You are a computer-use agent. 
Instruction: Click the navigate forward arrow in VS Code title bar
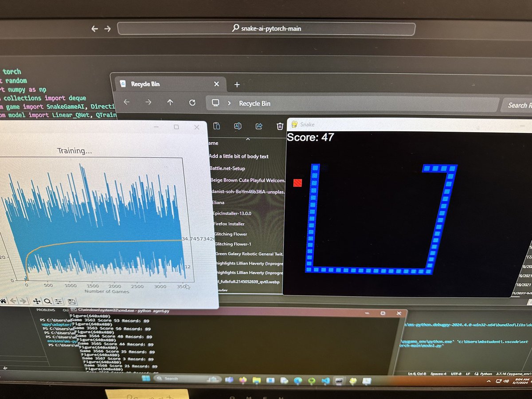click(107, 28)
